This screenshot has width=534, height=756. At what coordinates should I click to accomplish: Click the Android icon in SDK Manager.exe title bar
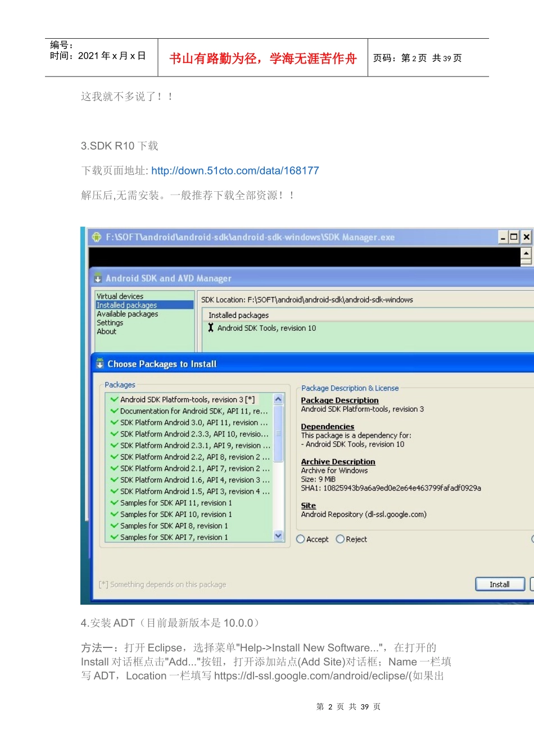coord(97,237)
